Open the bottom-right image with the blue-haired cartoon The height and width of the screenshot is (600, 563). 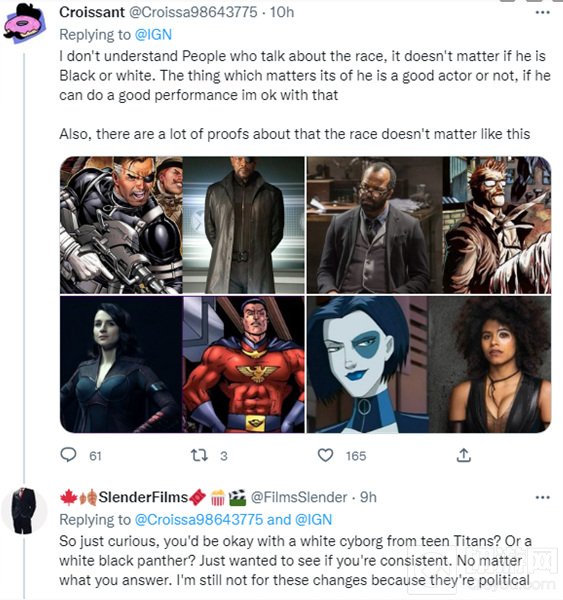[429, 365]
